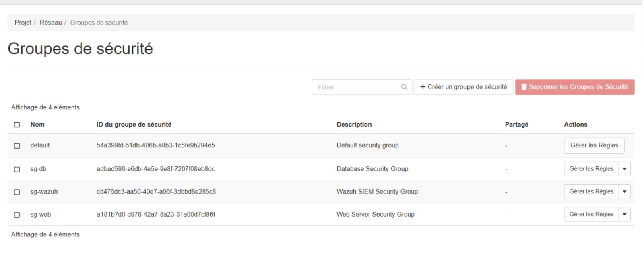Image resolution: width=644 pixels, height=254 pixels.
Task: Click the search magnifier icon in filter box
Action: 404,87
